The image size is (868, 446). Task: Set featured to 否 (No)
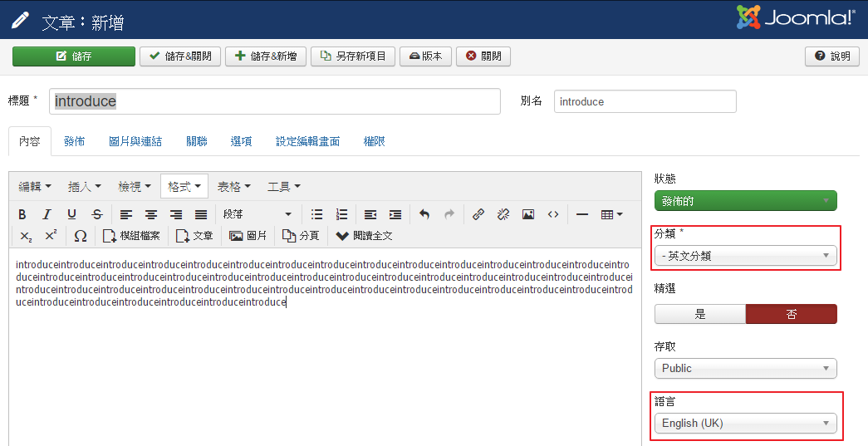click(791, 314)
